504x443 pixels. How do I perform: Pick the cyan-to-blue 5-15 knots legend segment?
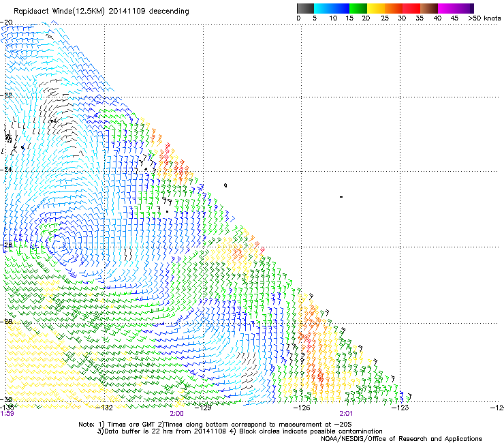pos(332,8)
